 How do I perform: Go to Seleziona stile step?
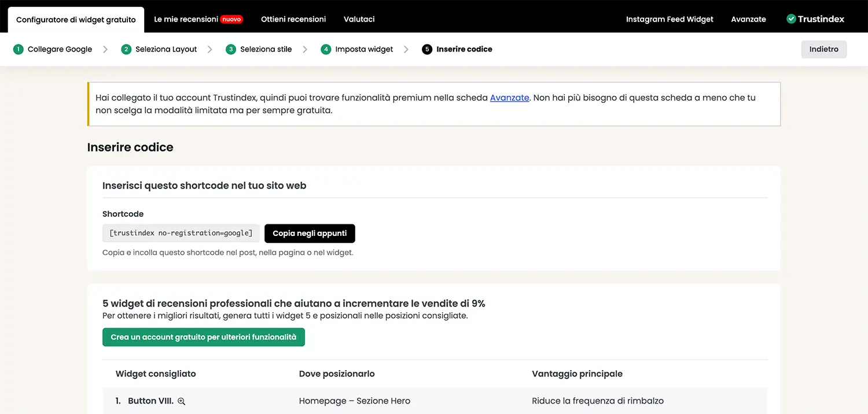pyautogui.click(x=266, y=49)
